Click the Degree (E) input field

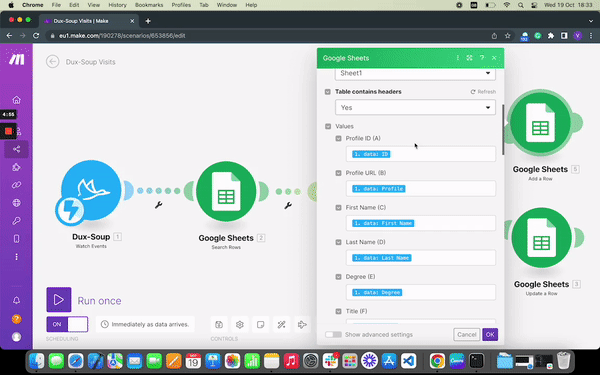click(421, 292)
